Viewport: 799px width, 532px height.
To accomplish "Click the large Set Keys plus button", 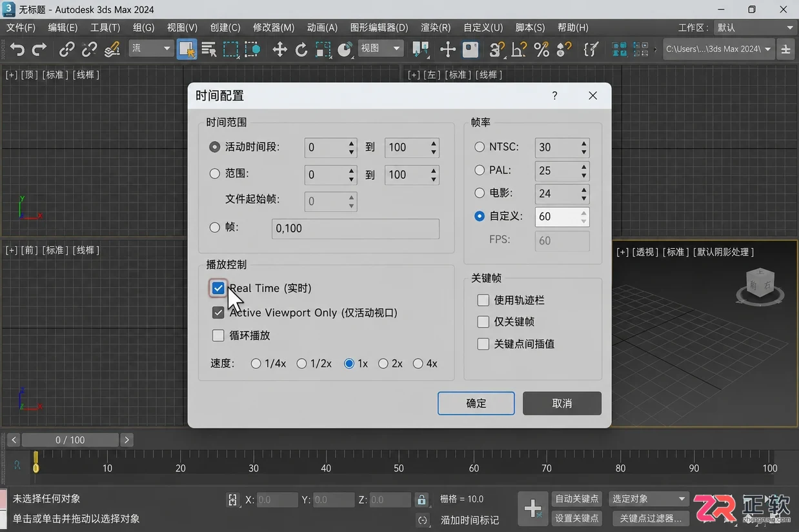I will [532, 509].
